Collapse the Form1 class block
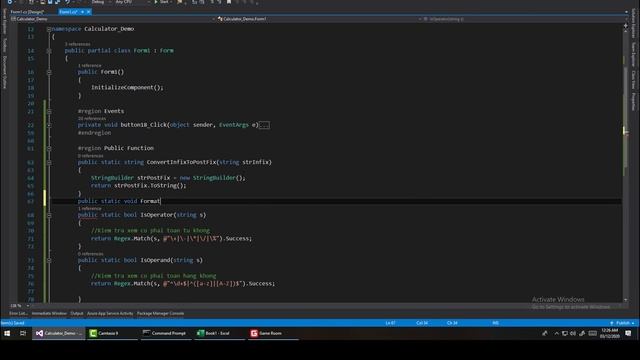 pyautogui.click(x=49, y=51)
